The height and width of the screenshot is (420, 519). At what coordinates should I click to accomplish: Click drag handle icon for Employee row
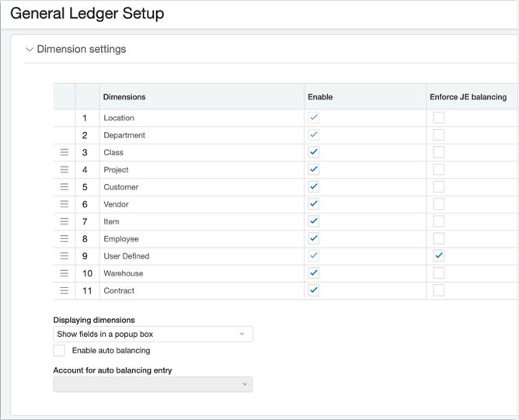64,239
